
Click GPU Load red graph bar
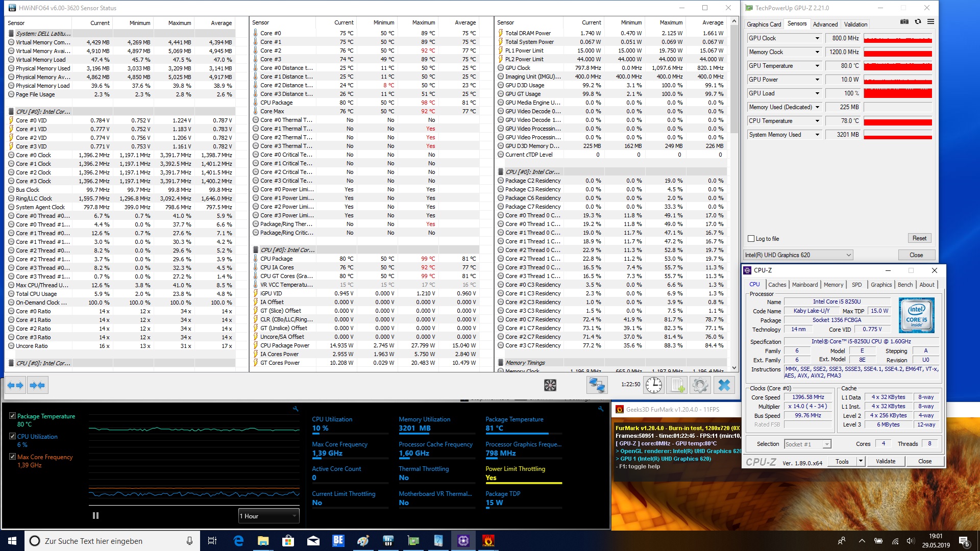point(898,93)
